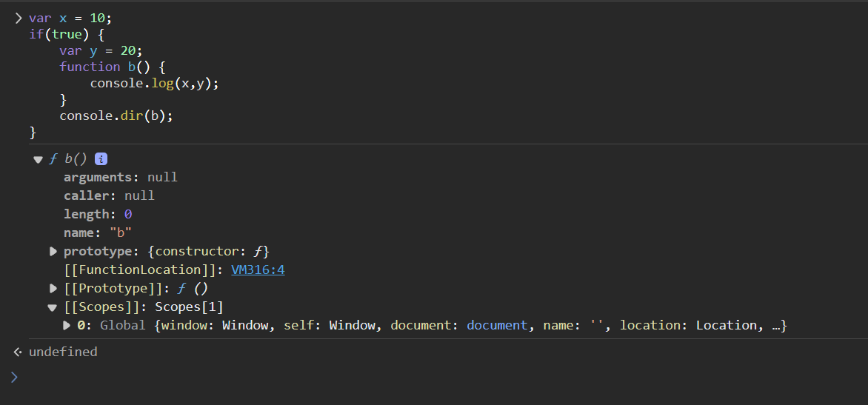The height and width of the screenshot is (405, 868).
Task: Select the length: 0 property row
Action: pyautogui.click(x=98, y=214)
